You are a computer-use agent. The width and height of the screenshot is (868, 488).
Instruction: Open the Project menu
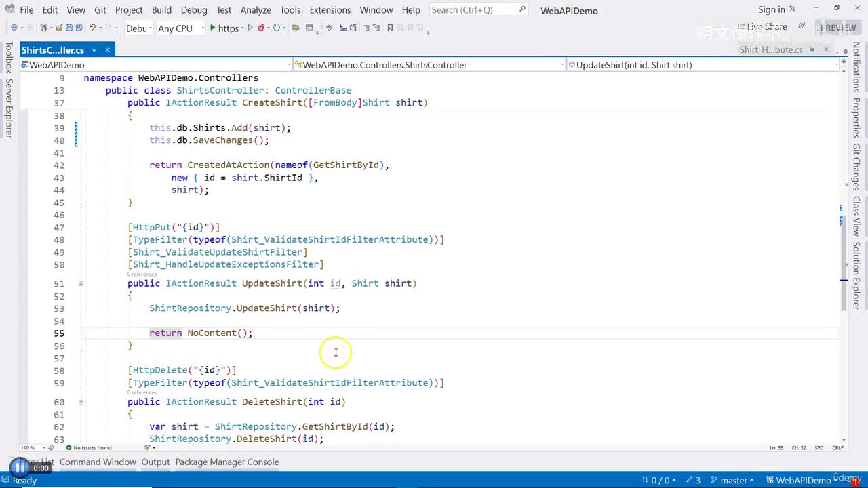129,9
